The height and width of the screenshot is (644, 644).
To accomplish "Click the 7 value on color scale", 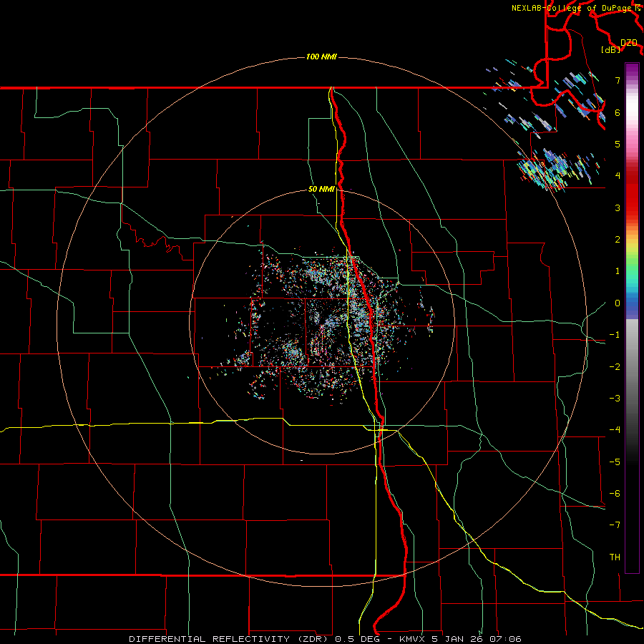I will (x=618, y=80).
